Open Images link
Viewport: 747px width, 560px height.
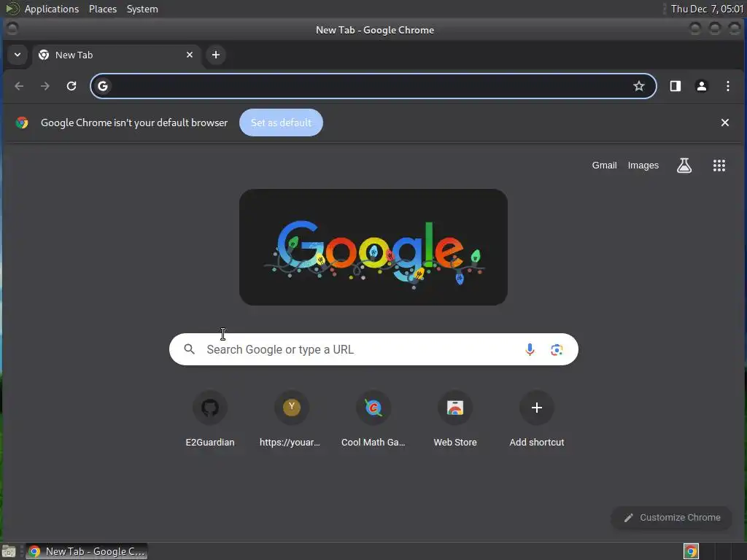[x=643, y=166]
